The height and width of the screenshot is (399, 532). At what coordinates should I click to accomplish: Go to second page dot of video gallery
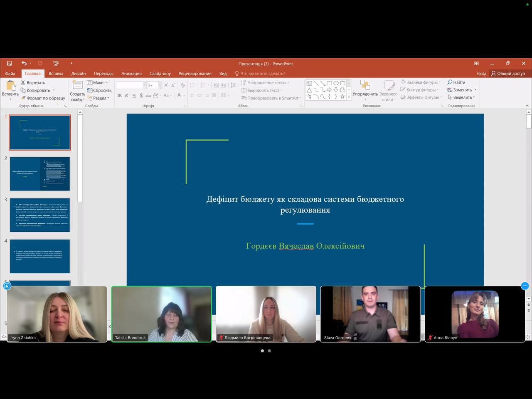(x=269, y=351)
